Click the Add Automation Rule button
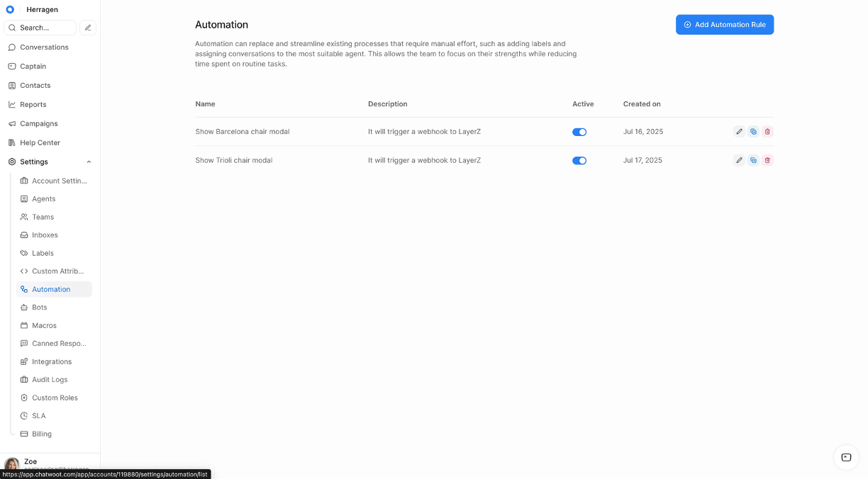 725,24
